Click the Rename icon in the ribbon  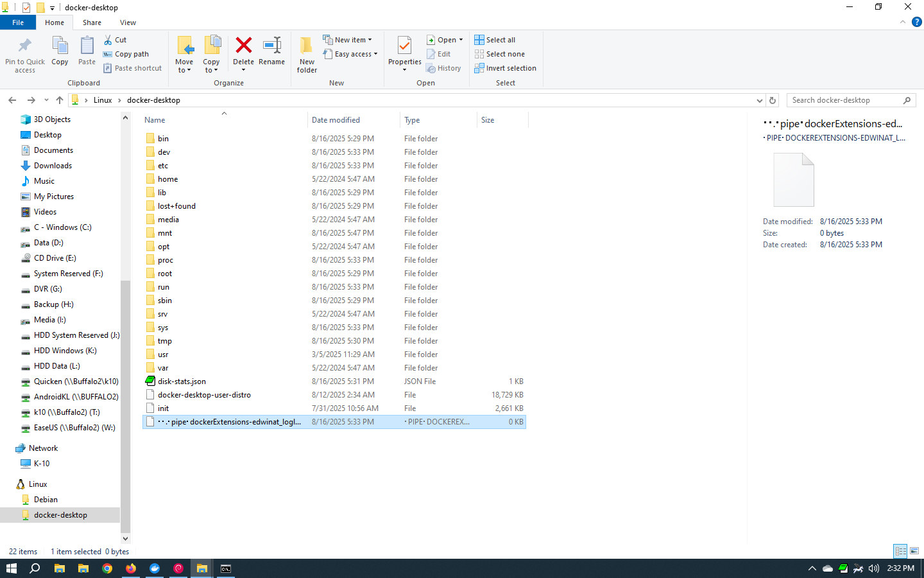pos(272,46)
